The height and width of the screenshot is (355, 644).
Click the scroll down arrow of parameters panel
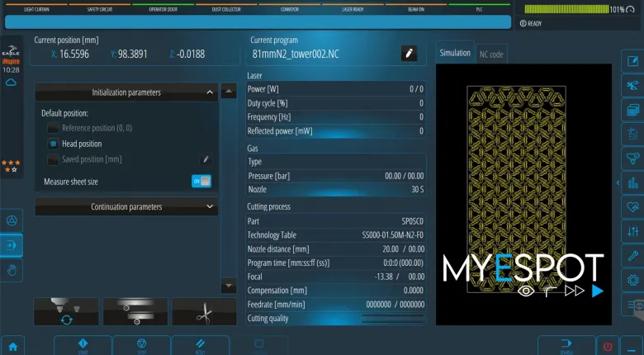click(229, 286)
